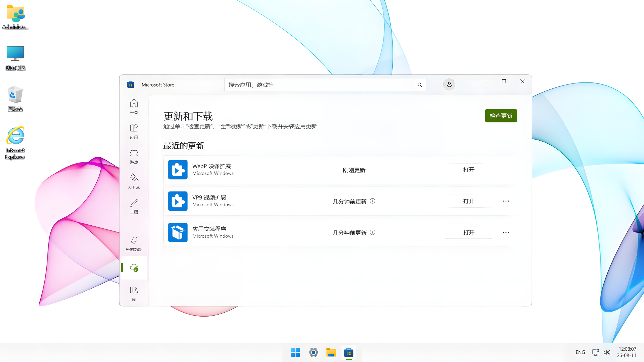Select AI Hub in the sidebar
Image resolution: width=644 pixels, height=362 pixels.
(134, 182)
